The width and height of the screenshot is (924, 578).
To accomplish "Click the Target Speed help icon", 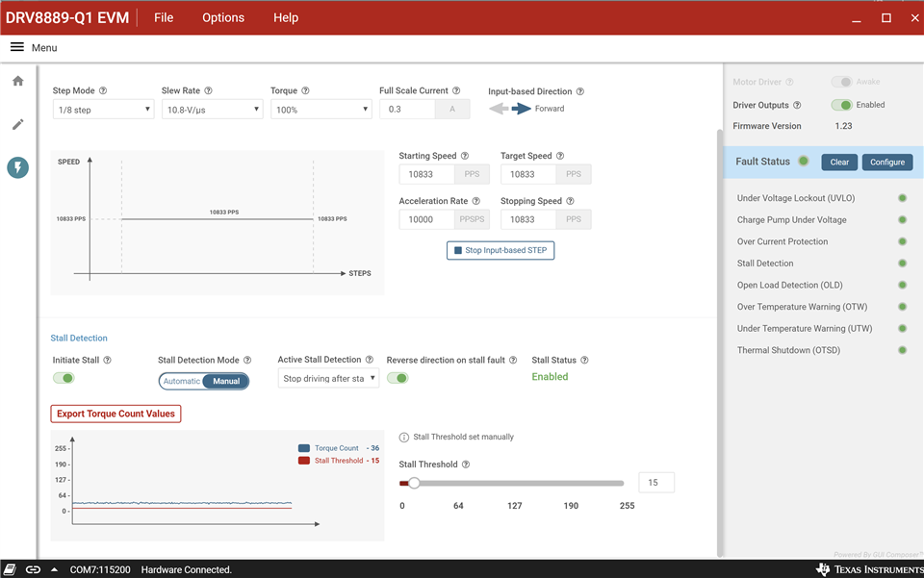I will [x=560, y=156].
